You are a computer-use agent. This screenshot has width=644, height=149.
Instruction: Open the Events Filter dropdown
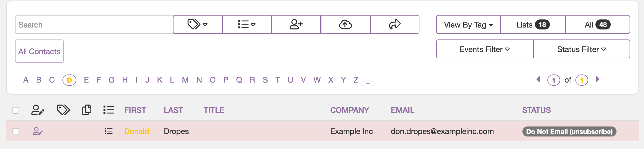485,49
